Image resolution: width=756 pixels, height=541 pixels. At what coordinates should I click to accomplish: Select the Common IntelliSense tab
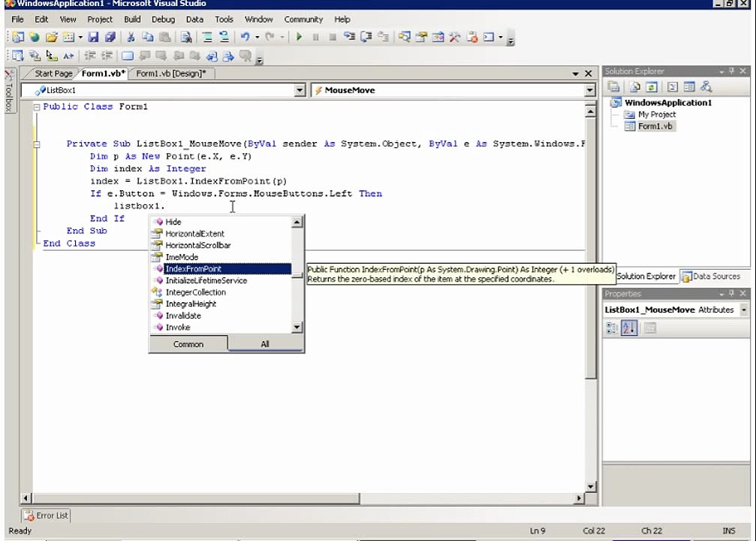[x=188, y=344]
